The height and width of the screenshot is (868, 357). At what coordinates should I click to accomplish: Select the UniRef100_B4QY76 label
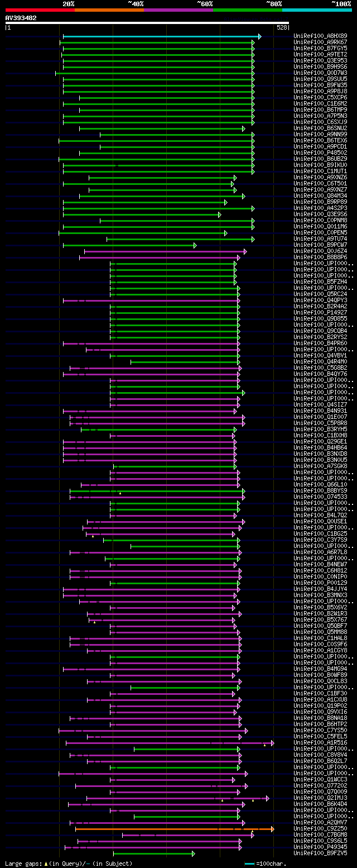pyautogui.click(x=320, y=374)
